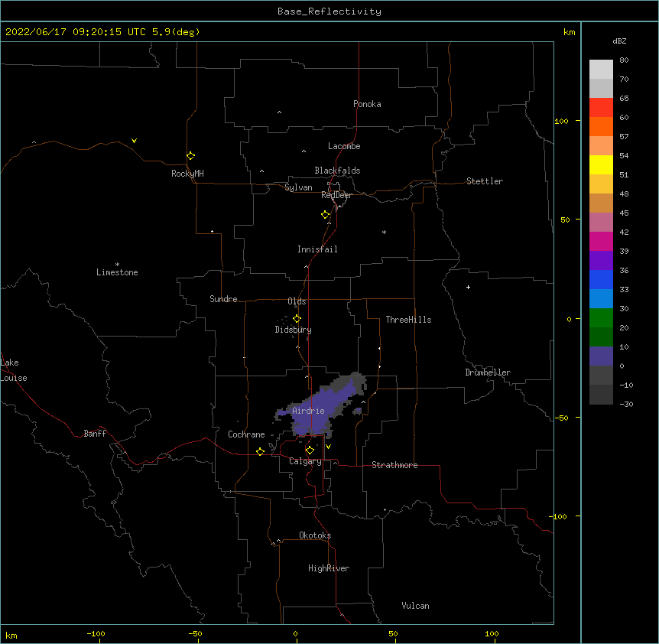
Task: Click the yellow diamond marker below Cochrane
Action: [260, 452]
